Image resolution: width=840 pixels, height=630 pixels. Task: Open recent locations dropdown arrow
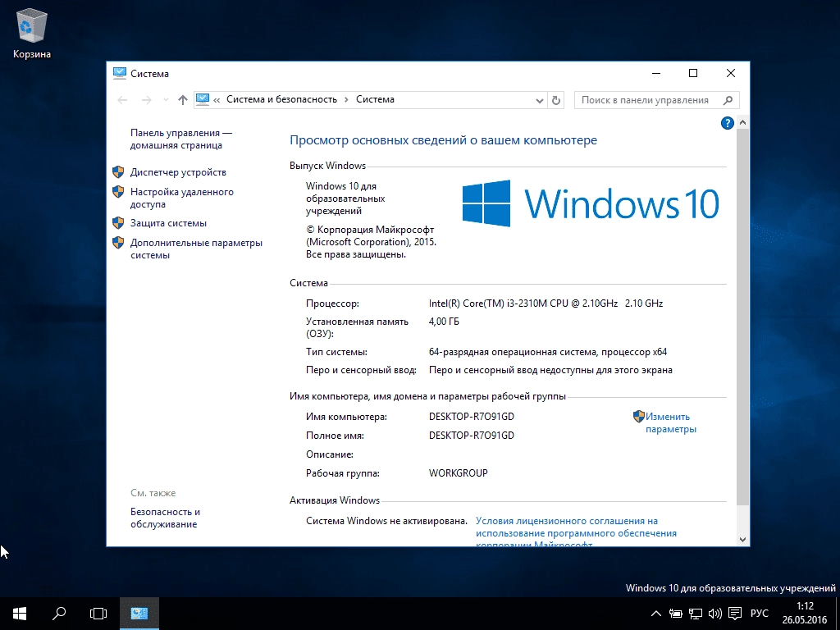pos(166,99)
